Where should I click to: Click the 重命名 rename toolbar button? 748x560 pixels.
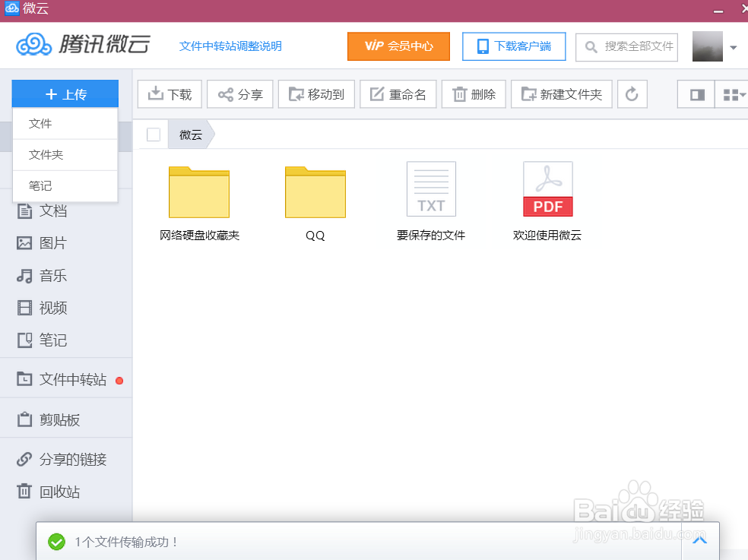(398, 94)
